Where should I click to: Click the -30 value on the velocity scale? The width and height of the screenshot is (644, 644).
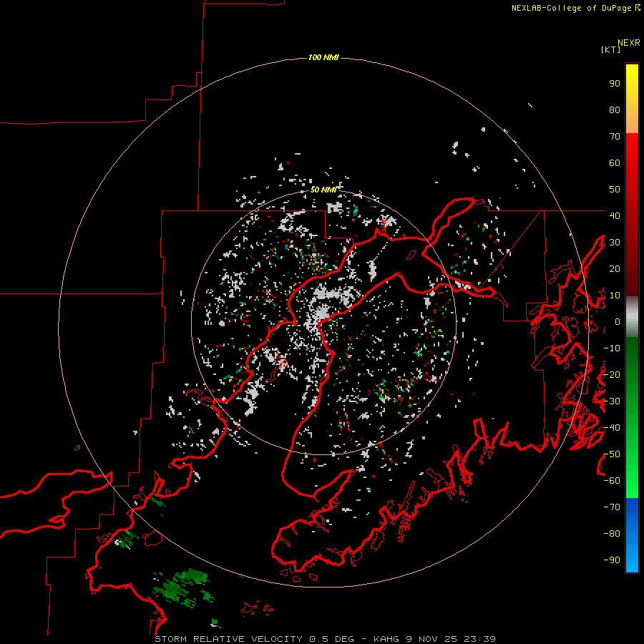pos(612,401)
